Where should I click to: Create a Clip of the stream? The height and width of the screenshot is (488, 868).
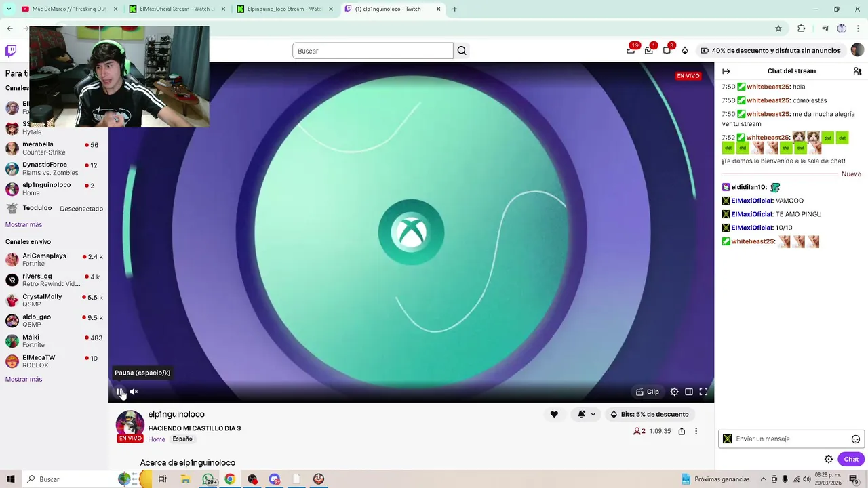pos(647,392)
